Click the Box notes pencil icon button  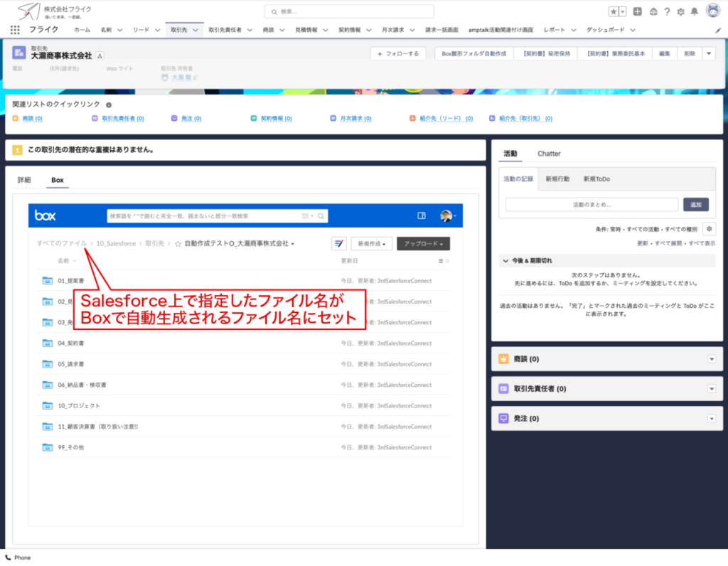pyautogui.click(x=339, y=243)
